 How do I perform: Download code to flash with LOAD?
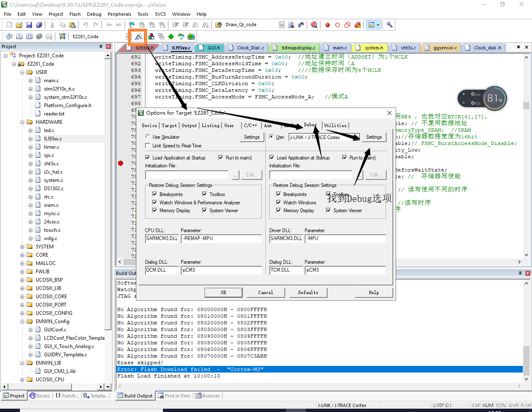[x=62, y=37]
